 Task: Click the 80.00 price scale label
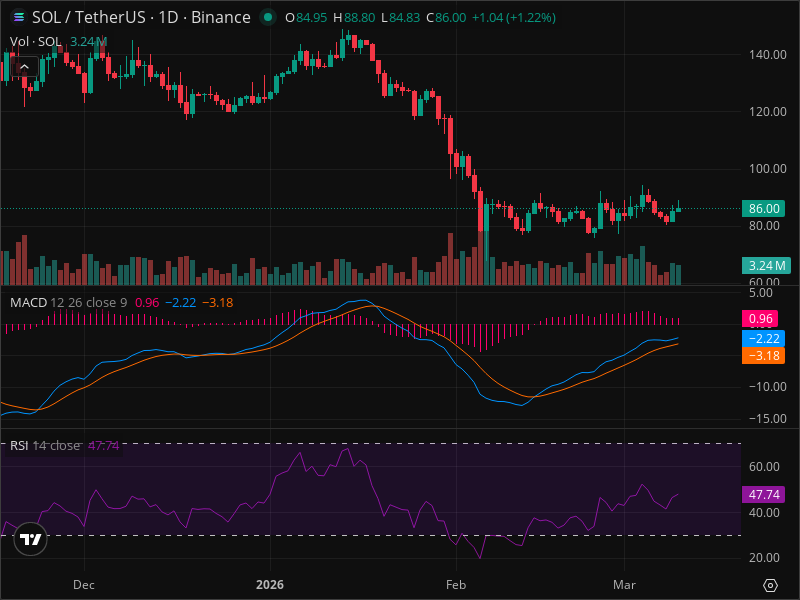764,226
